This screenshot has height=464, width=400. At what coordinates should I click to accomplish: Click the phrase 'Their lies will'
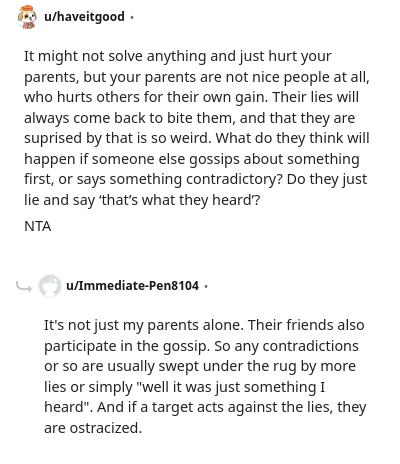(x=315, y=97)
